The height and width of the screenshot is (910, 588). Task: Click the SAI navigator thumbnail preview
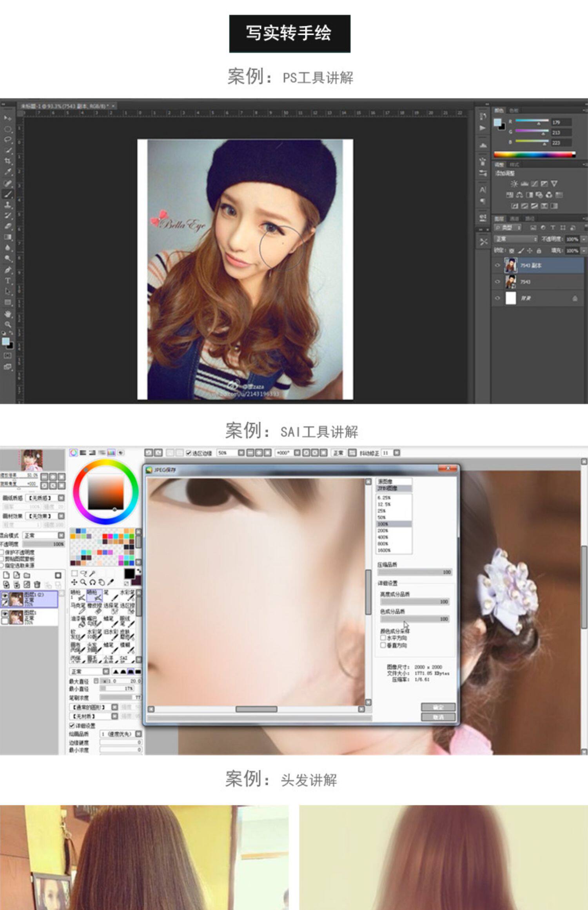click(x=32, y=460)
